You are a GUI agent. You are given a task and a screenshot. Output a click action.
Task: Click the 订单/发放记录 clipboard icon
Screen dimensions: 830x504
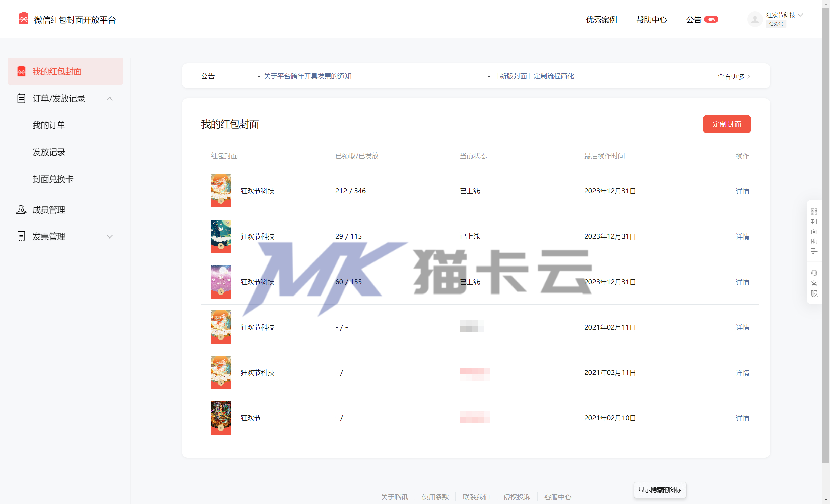coord(21,98)
